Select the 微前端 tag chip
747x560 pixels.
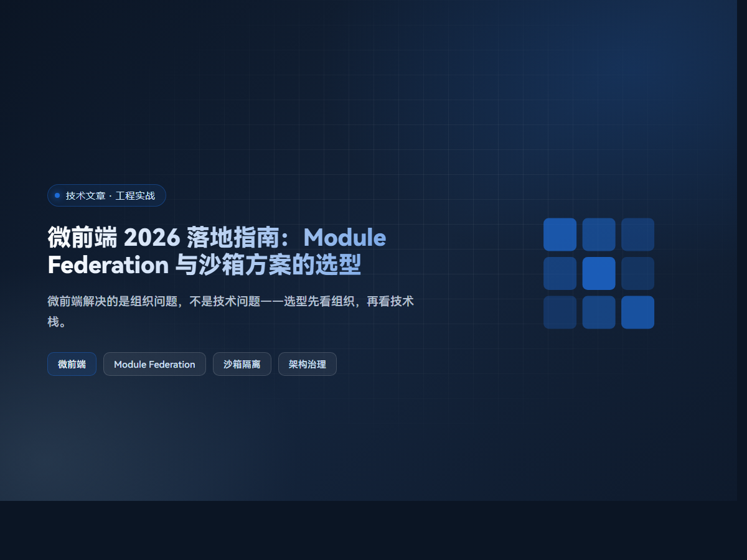[72, 364]
